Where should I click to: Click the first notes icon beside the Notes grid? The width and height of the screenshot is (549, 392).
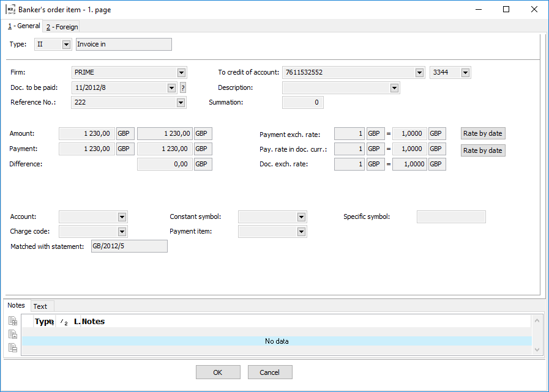coord(13,321)
